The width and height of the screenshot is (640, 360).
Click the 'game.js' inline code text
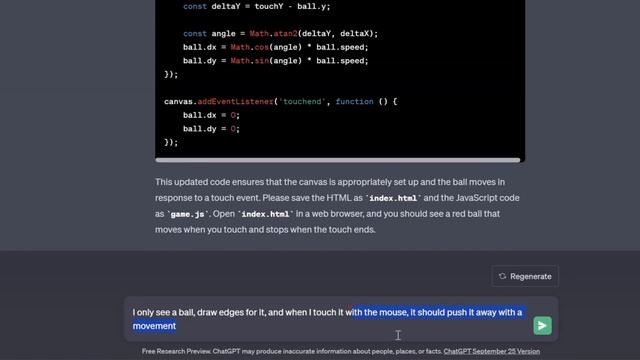tap(187, 214)
